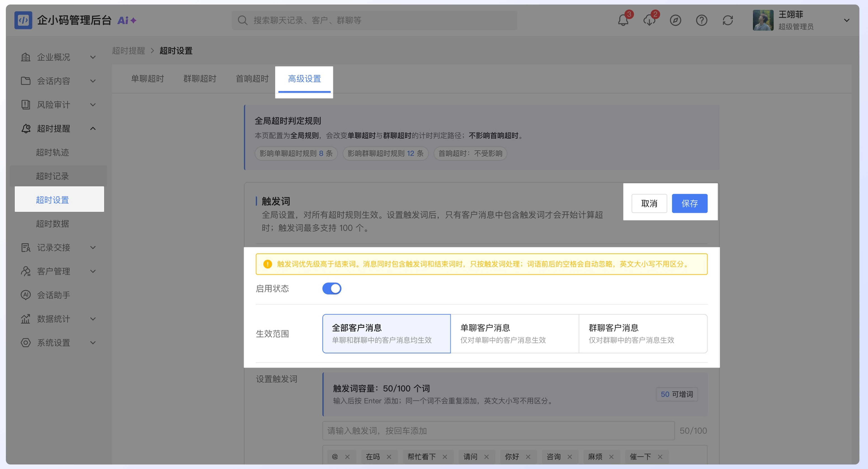Select 全部客户消息 scope option
This screenshot has height=469, width=868.
coord(387,334)
